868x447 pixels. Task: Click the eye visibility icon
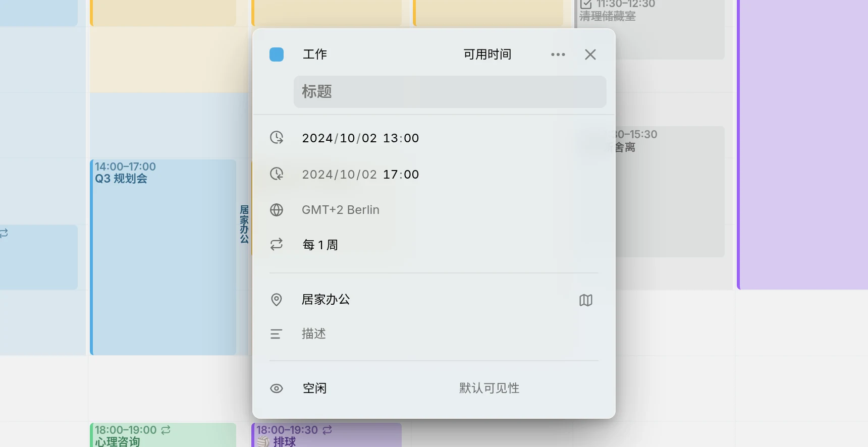pyautogui.click(x=277, y=388)
